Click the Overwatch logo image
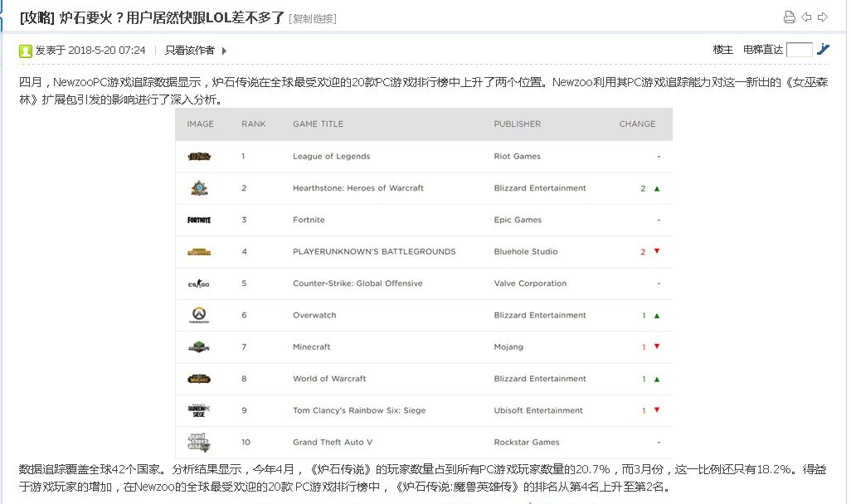 199,315
